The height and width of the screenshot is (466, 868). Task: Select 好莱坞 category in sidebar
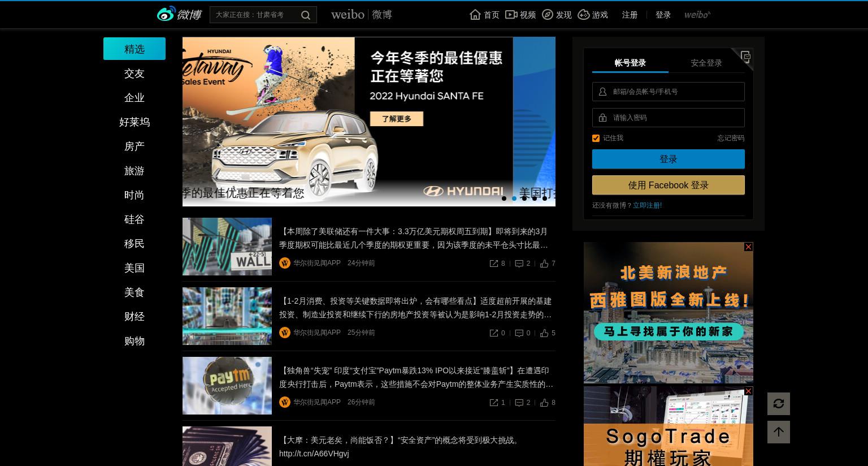[x=134, y=122]
